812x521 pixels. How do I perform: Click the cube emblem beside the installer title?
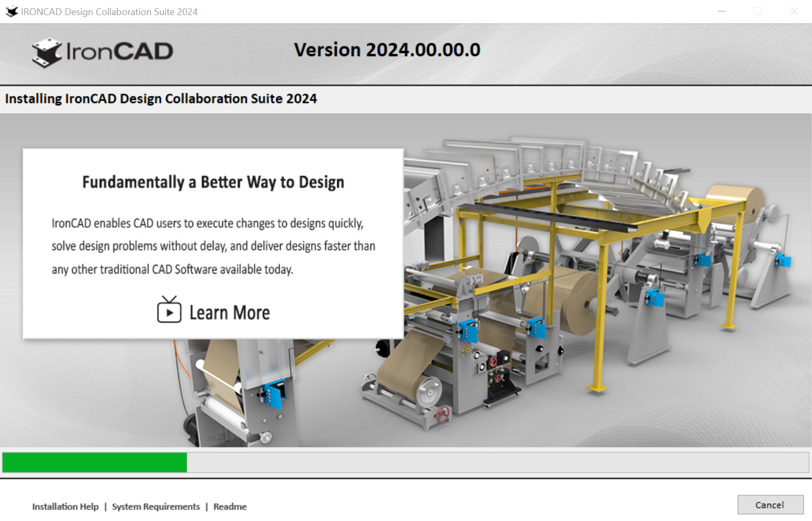[x=11, y=11]
